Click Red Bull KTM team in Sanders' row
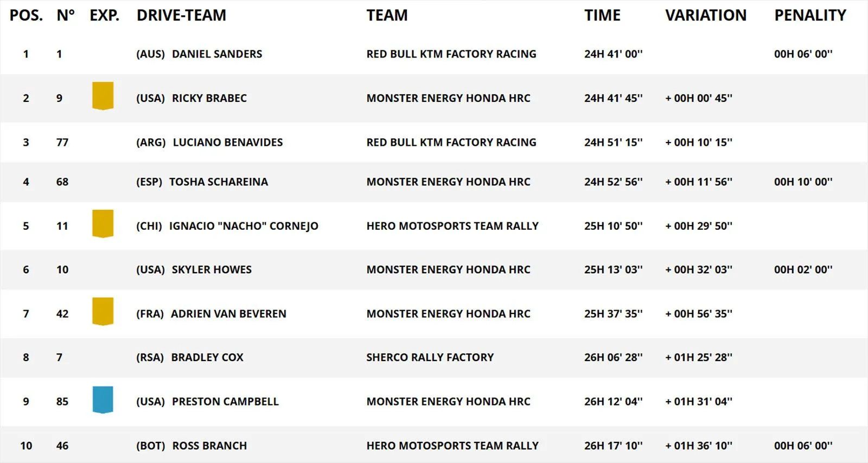The height and width of the screenshot is (463, 868). (451, 54)
